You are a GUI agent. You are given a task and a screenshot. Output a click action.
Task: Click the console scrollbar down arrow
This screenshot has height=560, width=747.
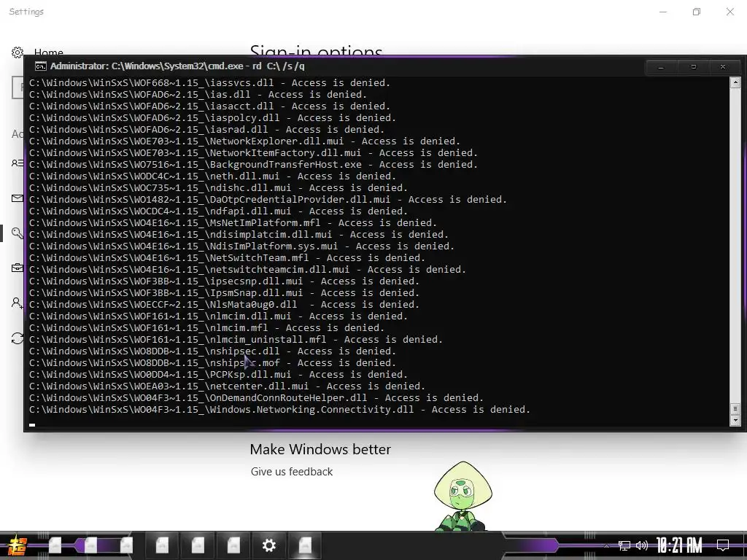(x=735, y=421)
